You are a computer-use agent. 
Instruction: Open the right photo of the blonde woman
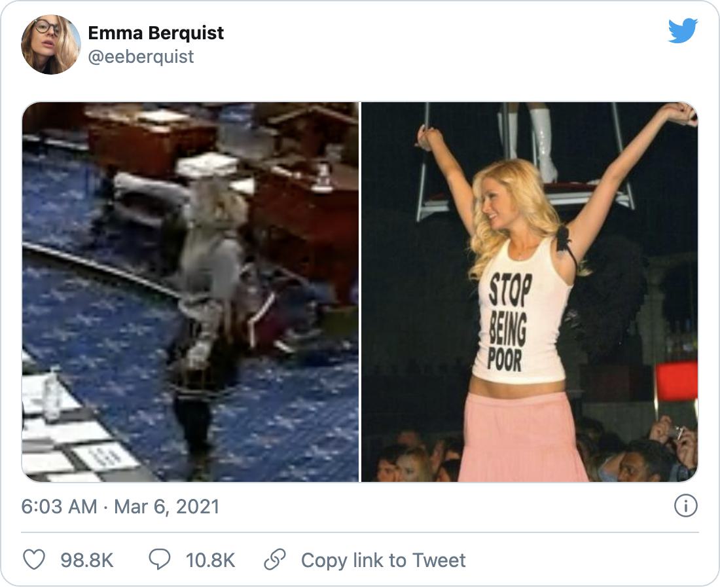(530, 292)
